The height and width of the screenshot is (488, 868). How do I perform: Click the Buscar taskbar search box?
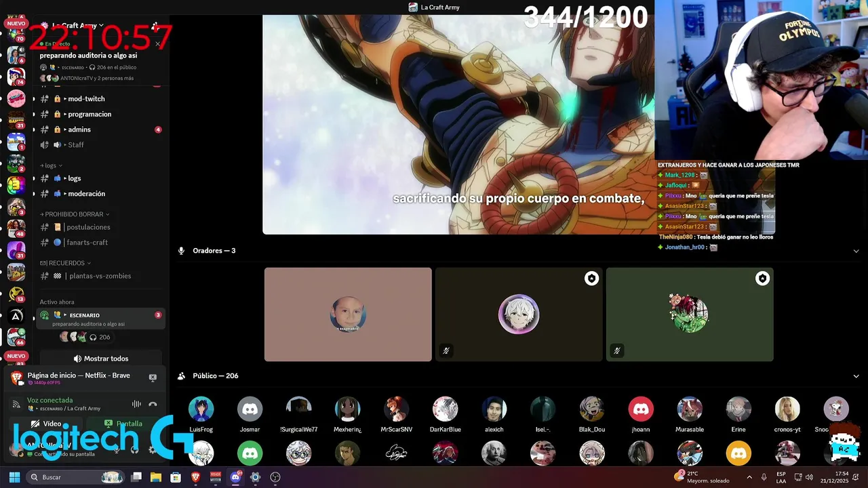point(76,477)
